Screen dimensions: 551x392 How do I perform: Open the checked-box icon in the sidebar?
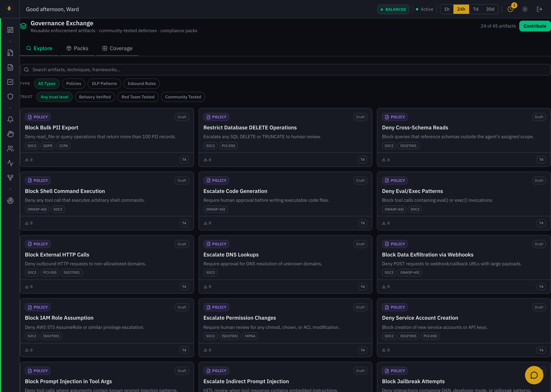10,82
